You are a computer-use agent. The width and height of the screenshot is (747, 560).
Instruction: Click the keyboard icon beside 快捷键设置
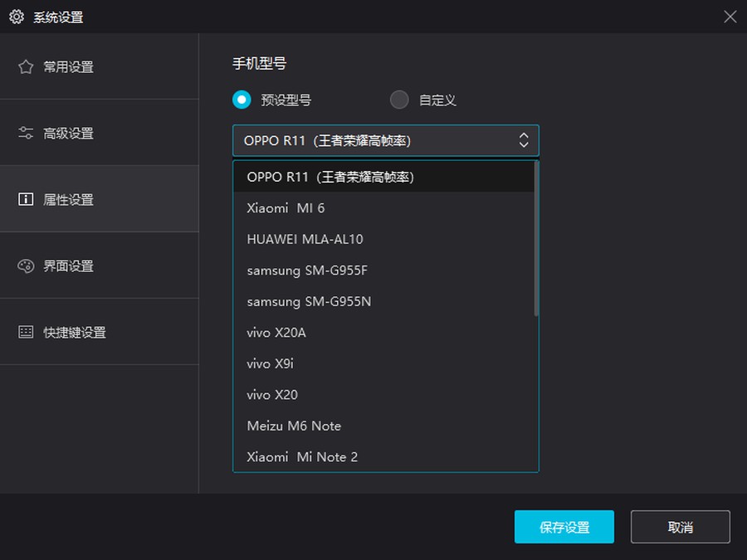[26, 332]
